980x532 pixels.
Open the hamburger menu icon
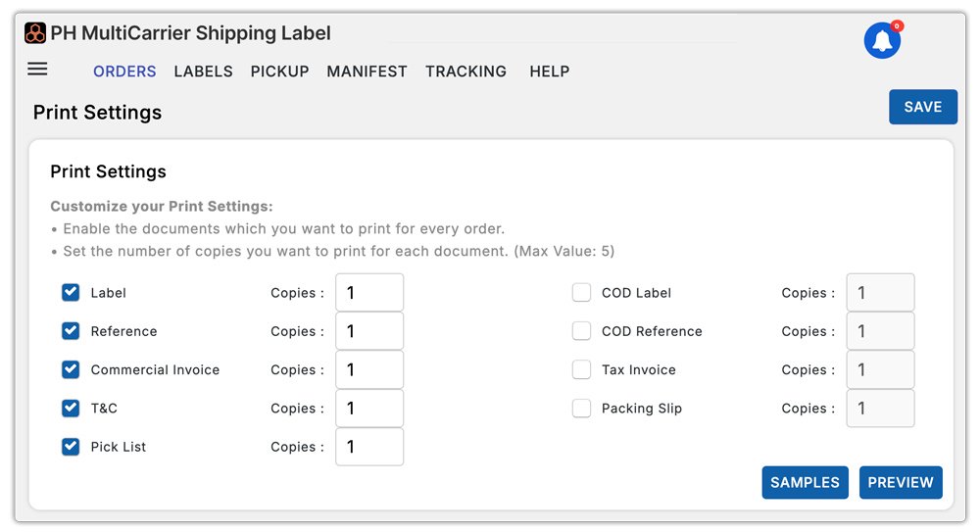[37, 69]
